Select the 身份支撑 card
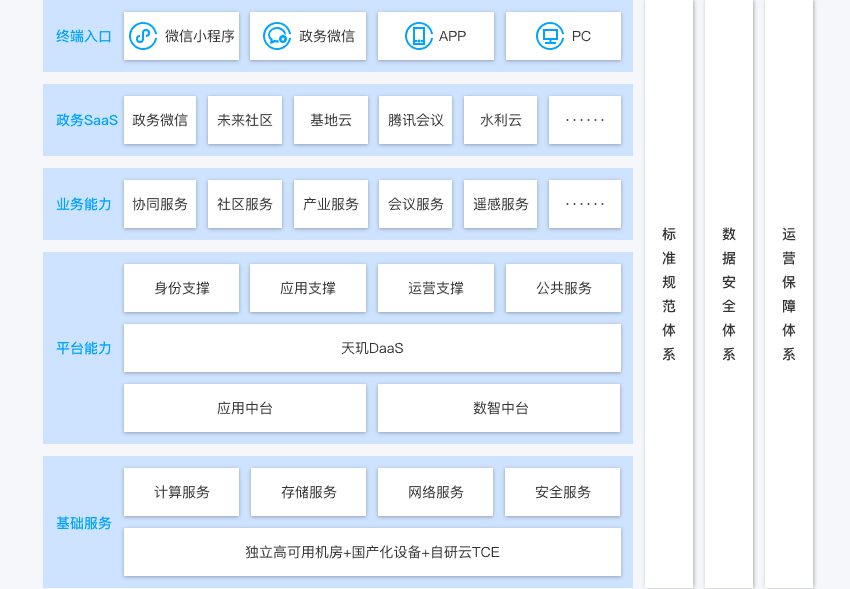Image resolution: width=850 pixels, height=589 pixels. (182, 288)
